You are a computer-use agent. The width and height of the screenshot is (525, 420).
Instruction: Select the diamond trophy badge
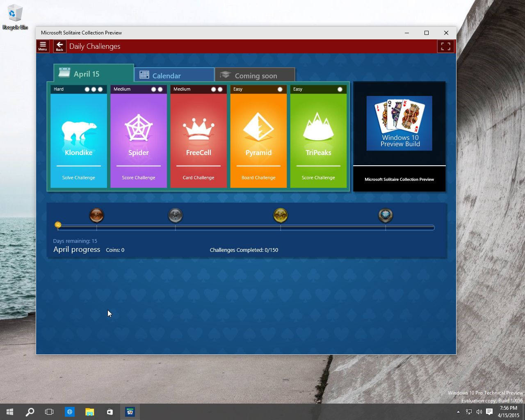(x=385, y=215)
